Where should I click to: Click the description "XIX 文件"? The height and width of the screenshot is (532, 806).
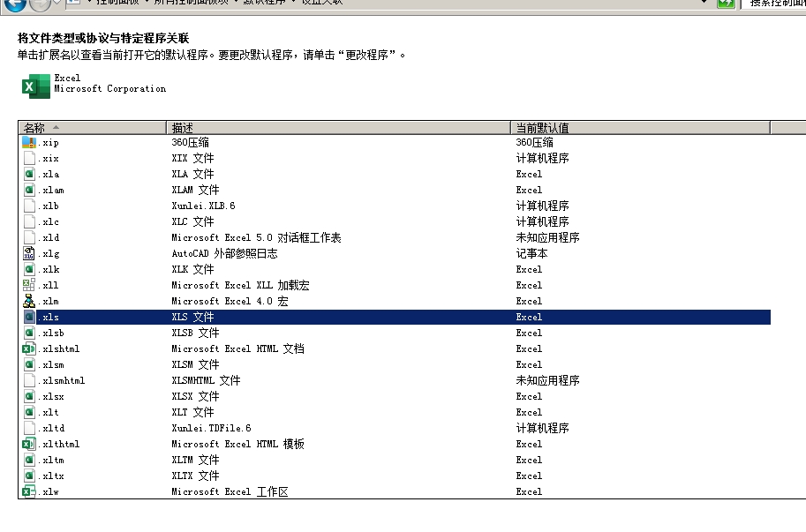tap(192, 159)
